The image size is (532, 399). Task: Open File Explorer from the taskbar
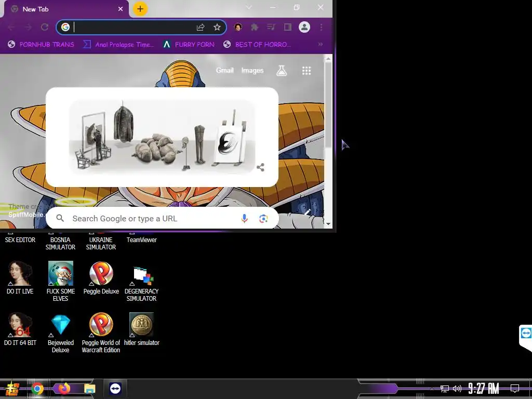[x=89, y=389]
